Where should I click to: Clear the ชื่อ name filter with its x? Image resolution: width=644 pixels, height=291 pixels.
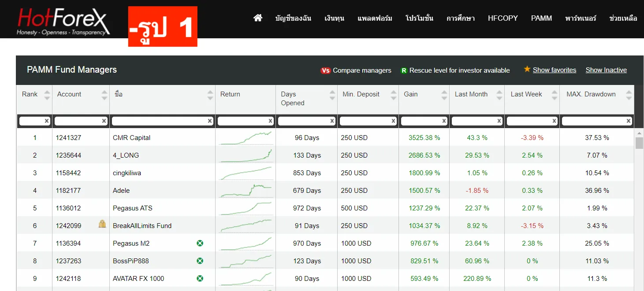(210, 121)
